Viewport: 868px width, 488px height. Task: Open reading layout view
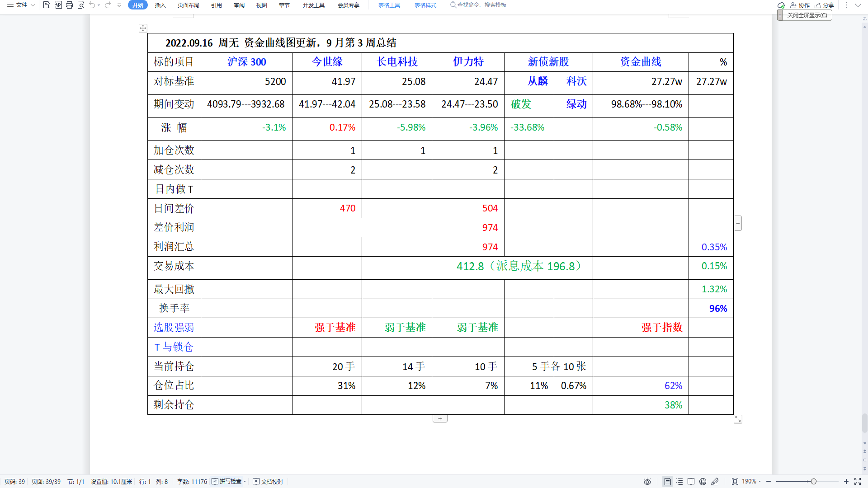[x=691, y=481]
